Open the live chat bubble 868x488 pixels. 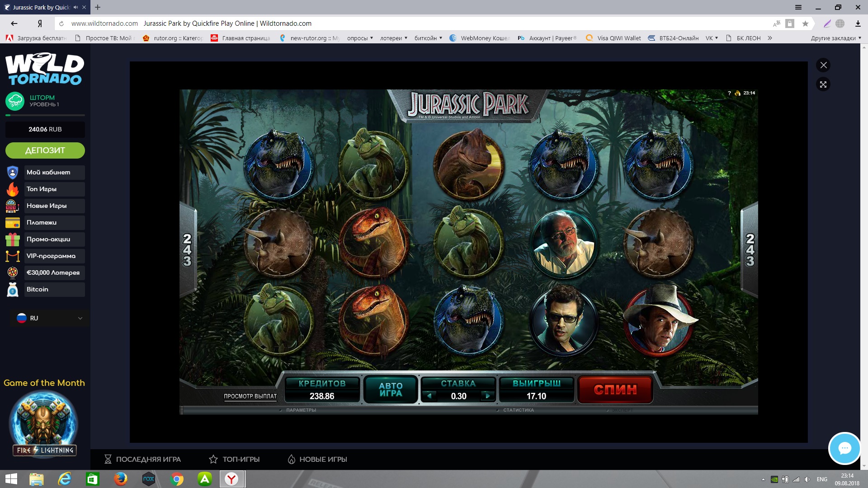point(844,448)
